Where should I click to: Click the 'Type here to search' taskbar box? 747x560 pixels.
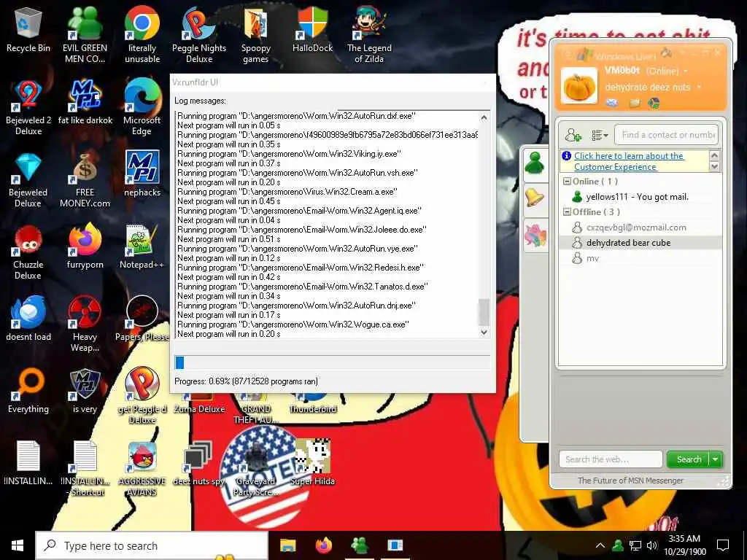[152, 545]
